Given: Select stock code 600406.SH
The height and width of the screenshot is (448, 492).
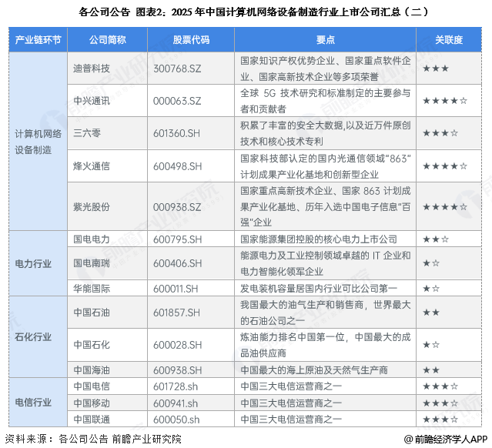Looking at the screenshot, I should pos(177,263).
